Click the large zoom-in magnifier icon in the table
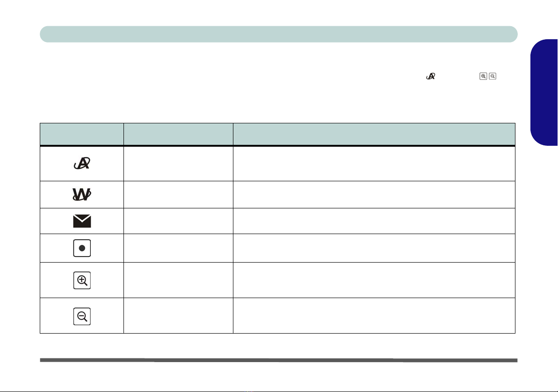Image resolution: width=558 pixels, height=392 pixels. pyautogui.click(x=82, y=280)
